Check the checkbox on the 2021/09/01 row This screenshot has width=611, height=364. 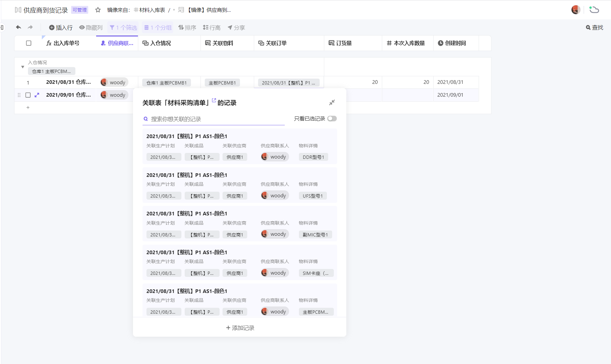point(28,95)
